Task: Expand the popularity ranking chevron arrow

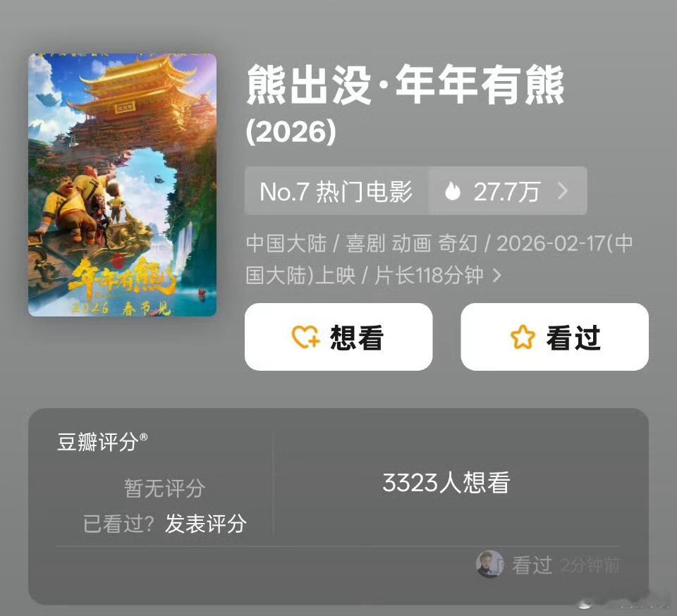Action: coord(563,191)
